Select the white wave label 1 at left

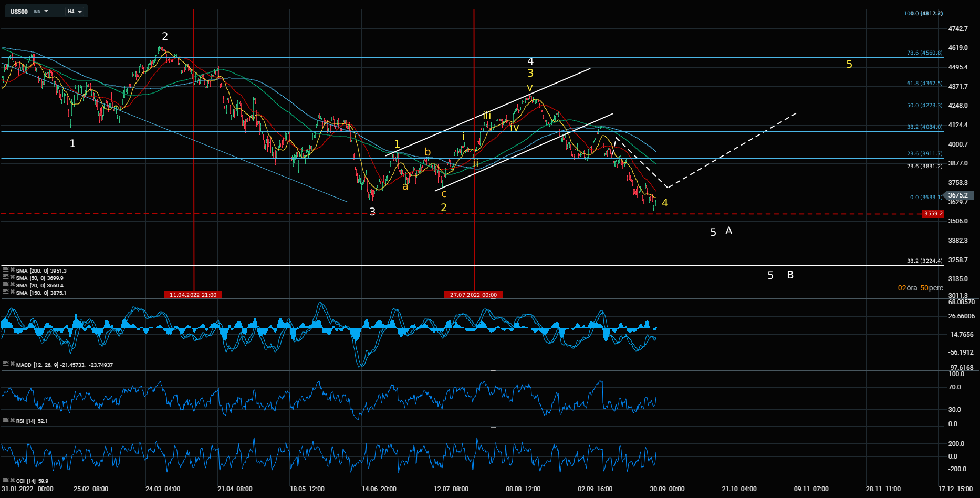point(72,143)
